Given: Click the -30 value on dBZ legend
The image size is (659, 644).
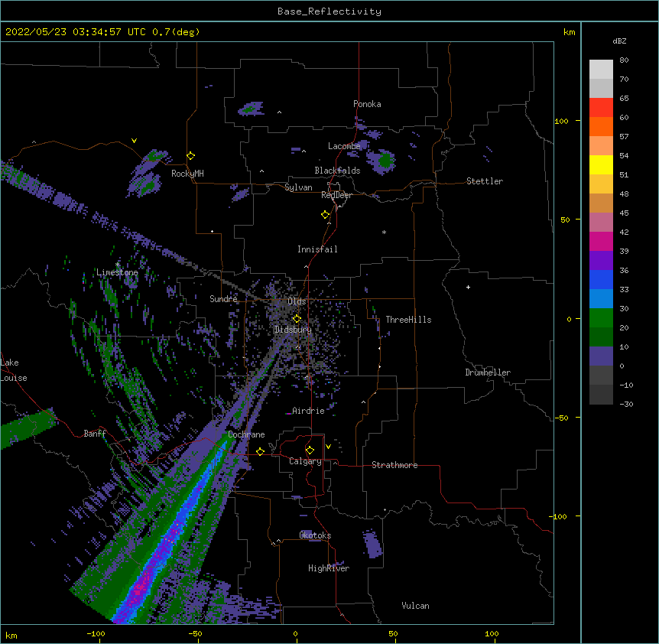Looking at the screenshot, I should point(626,404).
